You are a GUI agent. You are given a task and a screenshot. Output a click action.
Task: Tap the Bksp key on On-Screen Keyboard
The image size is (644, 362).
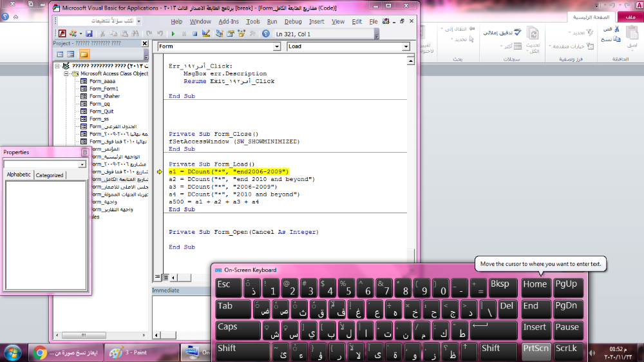click(503, 288)
